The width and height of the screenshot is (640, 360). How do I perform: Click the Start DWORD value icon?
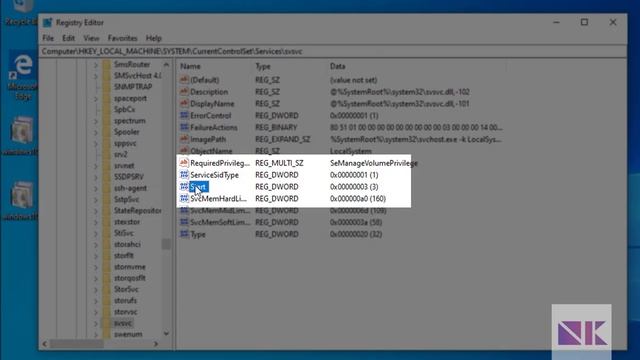(184, 187)
